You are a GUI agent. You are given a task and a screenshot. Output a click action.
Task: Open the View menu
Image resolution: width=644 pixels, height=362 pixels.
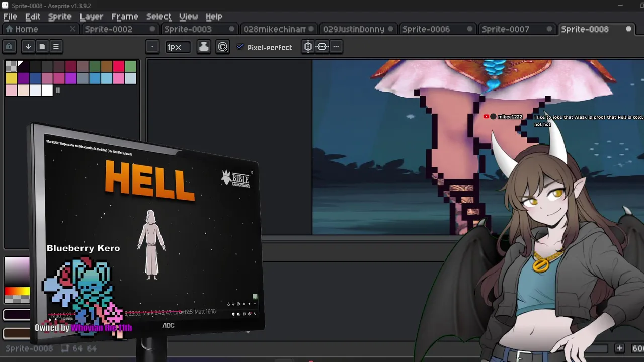188,16
